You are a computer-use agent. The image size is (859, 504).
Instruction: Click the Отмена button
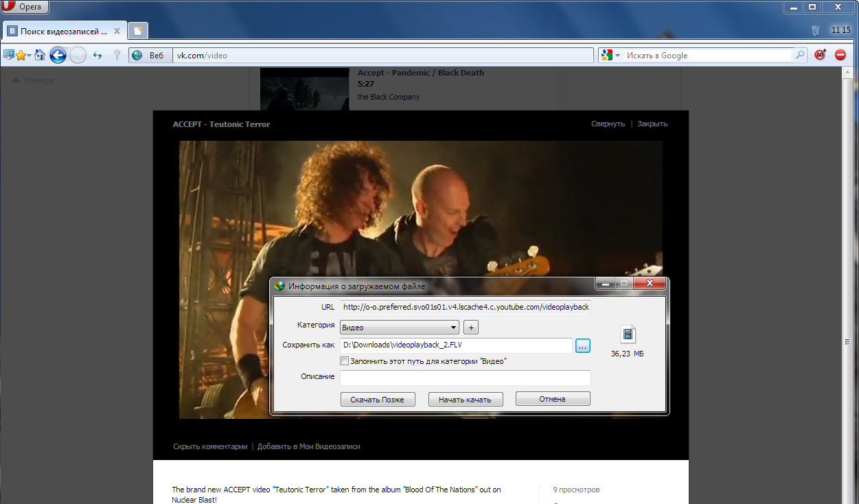click(553, 399)
